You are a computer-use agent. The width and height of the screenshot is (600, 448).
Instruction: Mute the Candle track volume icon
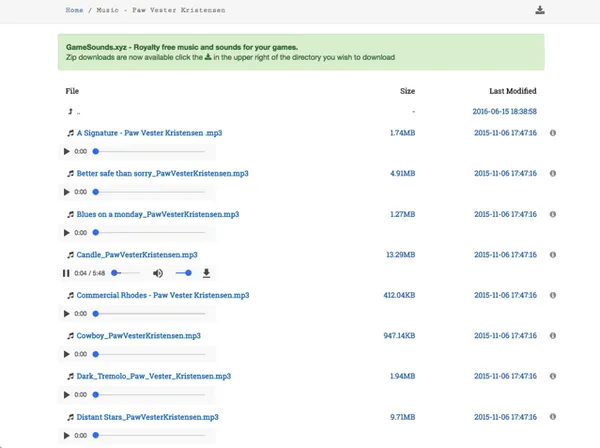(158, 273)
